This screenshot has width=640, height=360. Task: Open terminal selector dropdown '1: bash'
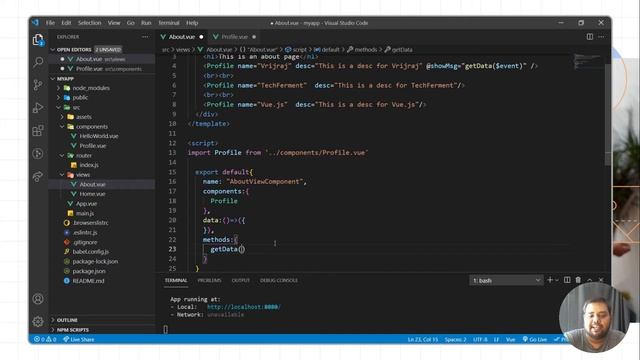coord(506,280)
